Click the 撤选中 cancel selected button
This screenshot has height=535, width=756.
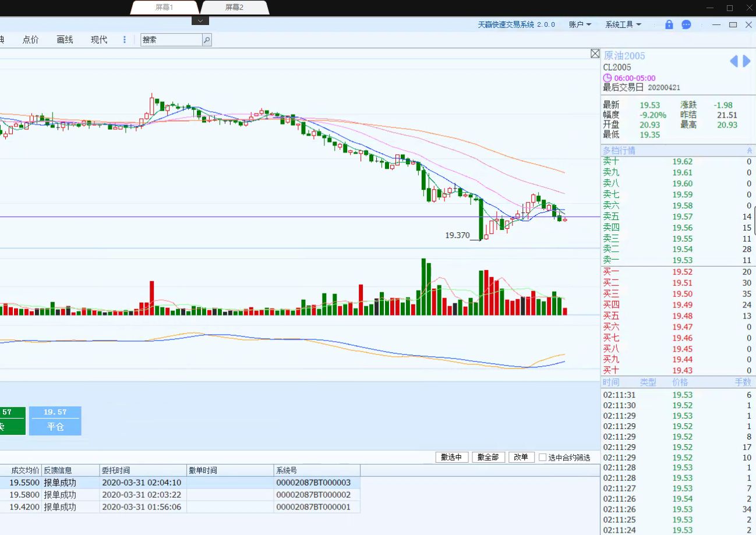coord(452,458)
